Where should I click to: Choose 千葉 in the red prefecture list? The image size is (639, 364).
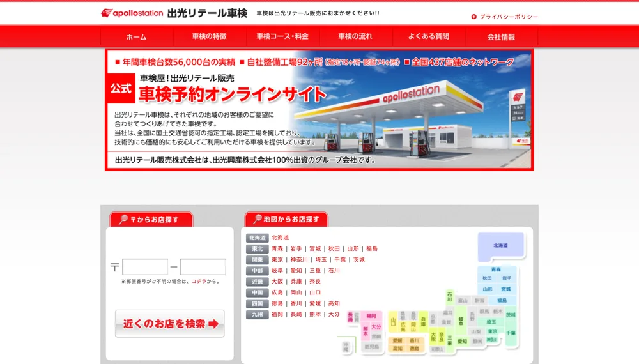[x=340, y=260]
